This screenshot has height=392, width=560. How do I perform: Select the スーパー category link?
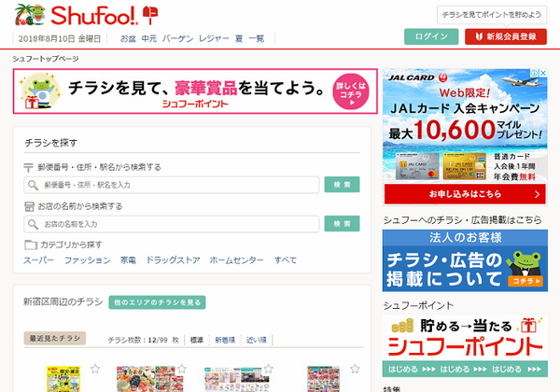point(38,260)
